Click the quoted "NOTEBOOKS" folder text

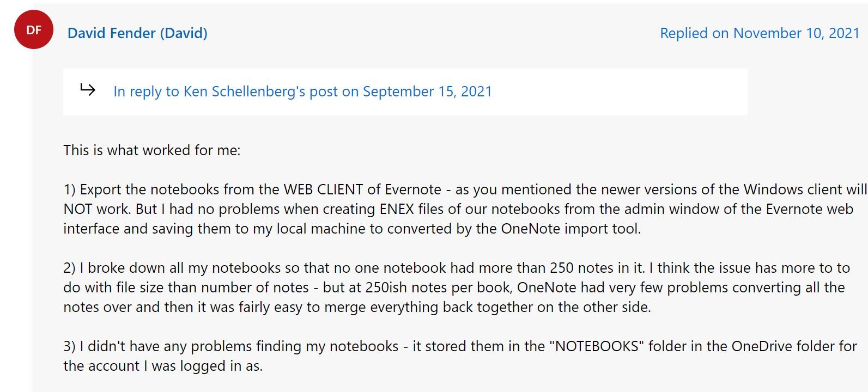click(597, 346)
